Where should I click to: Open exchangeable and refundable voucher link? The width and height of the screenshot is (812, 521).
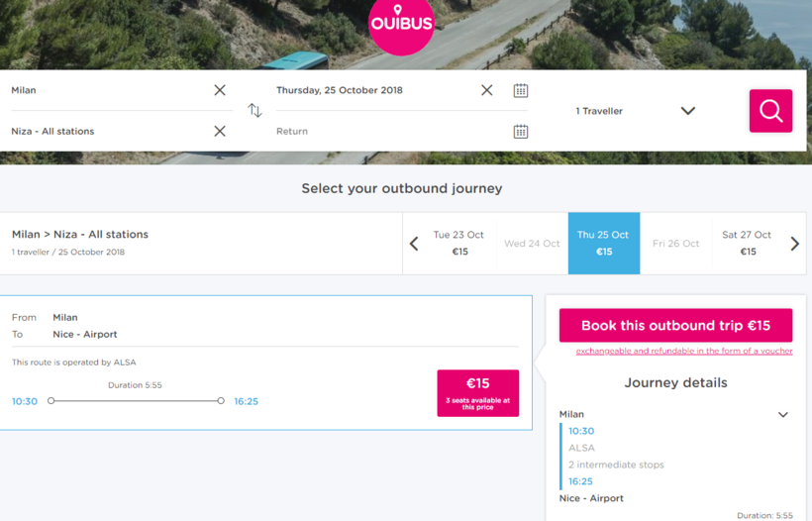click(684, 351)
